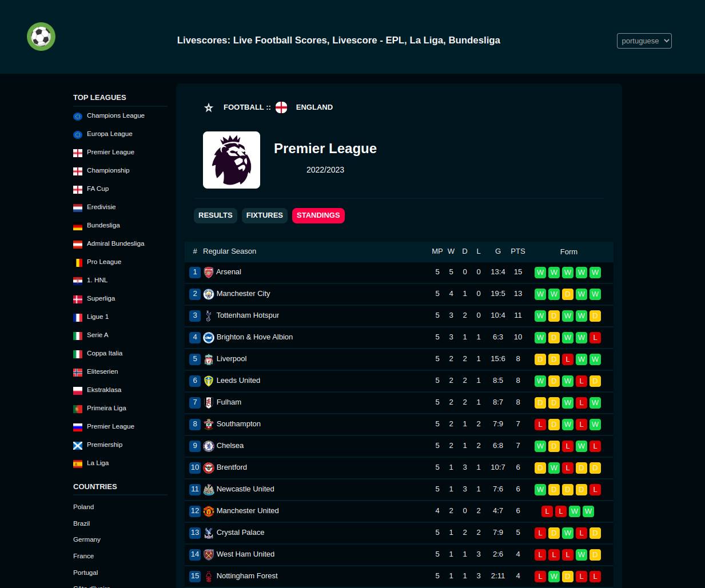The image size is (705, 588).
Task: Click the favorite star icon
Action: tap(209, 107)
